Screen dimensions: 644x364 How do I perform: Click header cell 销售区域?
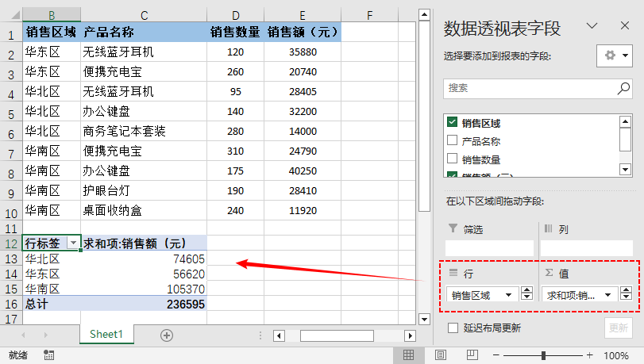tap(52, 32)
